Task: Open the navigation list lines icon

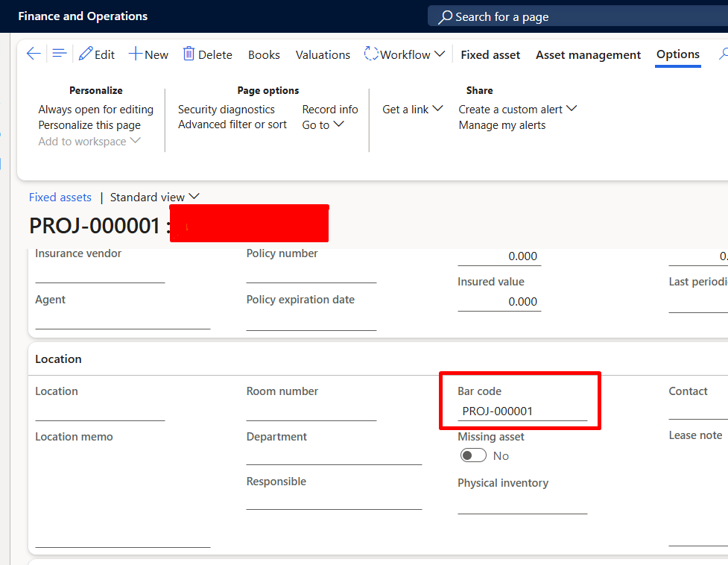Action: (60, 54)
